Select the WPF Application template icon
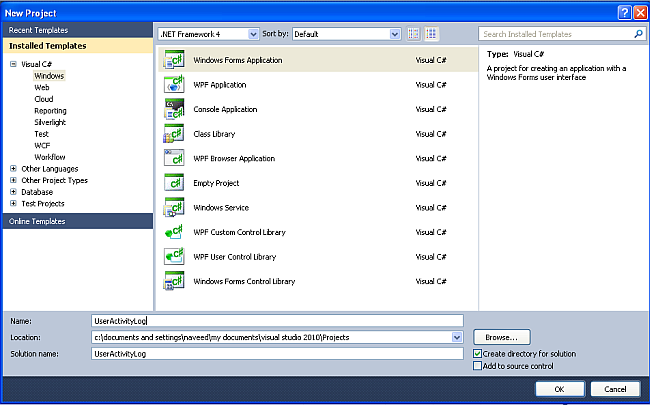This screenshot has height=405, width=650. (174, 85)
